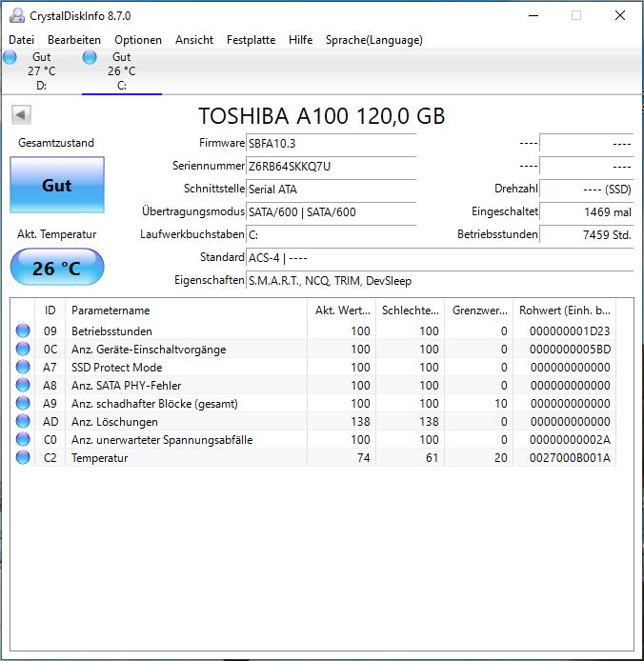Image resolution: width=644 pixels, height=661 pixels.
Task: Click the status orb in schadhafter Blöcke row
Action: 23,403
